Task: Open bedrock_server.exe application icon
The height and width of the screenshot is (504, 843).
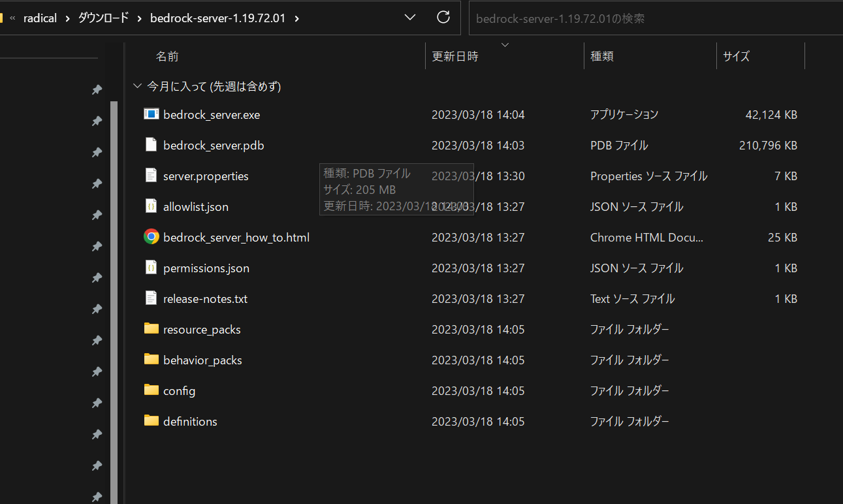Action: [151, 114]
